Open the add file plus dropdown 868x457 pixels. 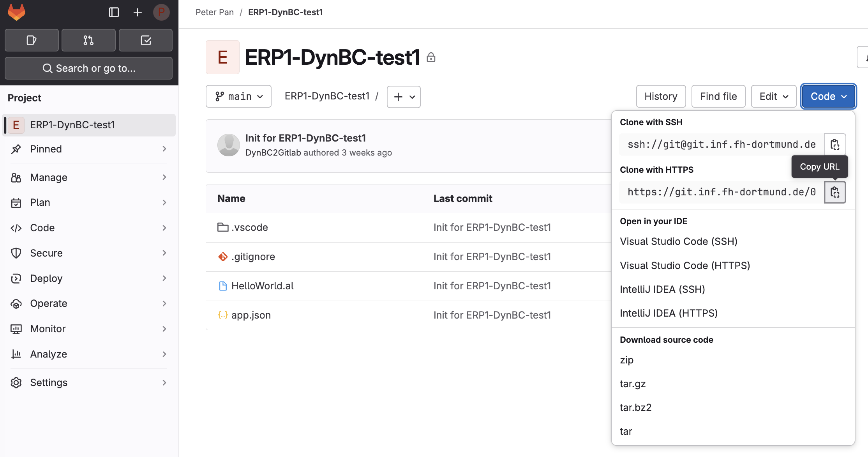[x=404, y=97]
